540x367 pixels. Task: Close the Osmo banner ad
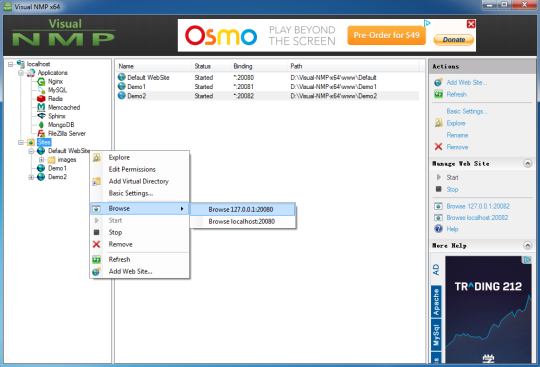(x=471, y=24)
